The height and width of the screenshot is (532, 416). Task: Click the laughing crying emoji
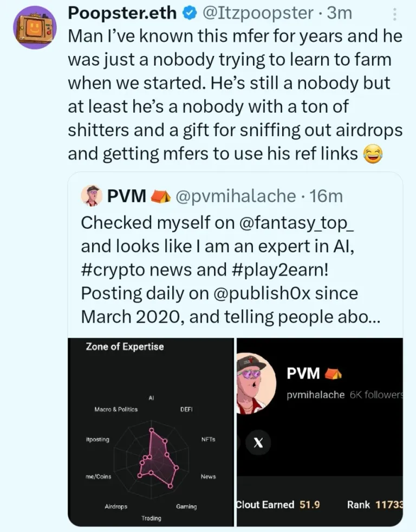click(373, 153)
